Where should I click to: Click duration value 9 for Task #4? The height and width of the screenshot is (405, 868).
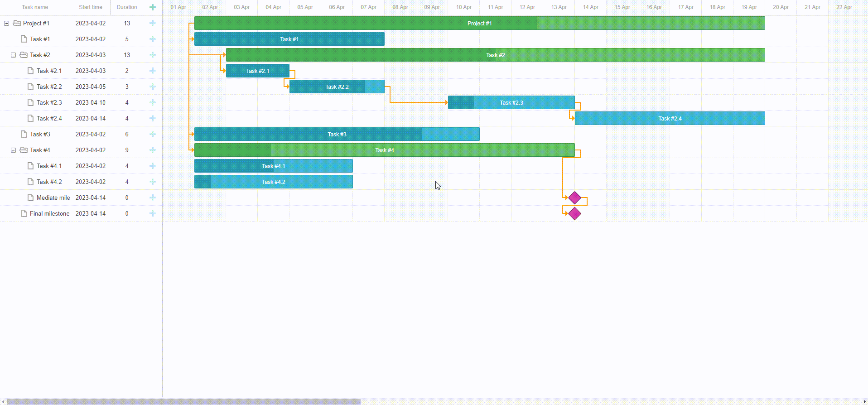point(127,150)
